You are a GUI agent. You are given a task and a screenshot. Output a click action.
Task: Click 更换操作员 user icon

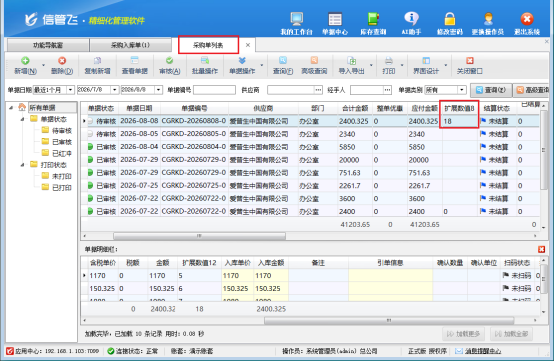[x=488, y=23]
